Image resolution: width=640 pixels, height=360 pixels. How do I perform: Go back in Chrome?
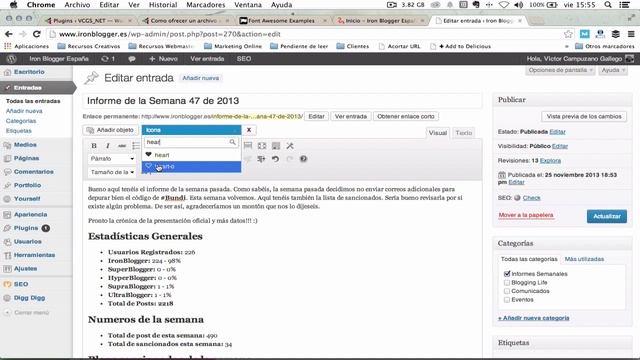(x=9, y=34)
